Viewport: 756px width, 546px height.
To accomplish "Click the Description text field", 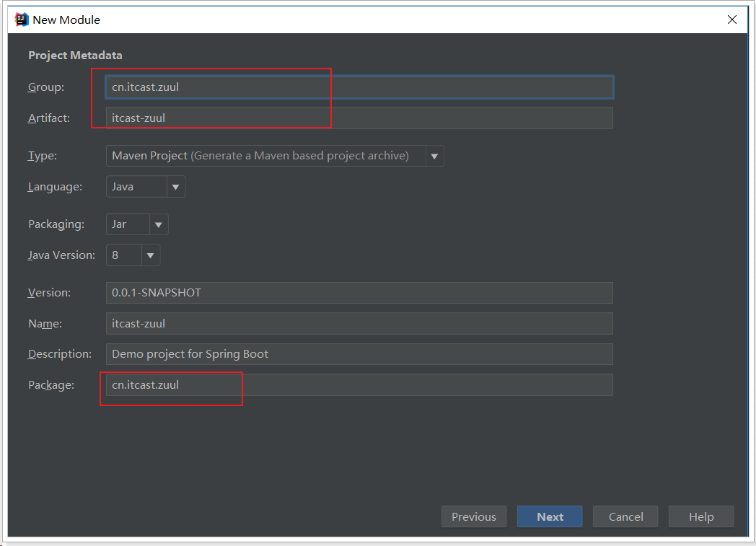I will 359,354.
